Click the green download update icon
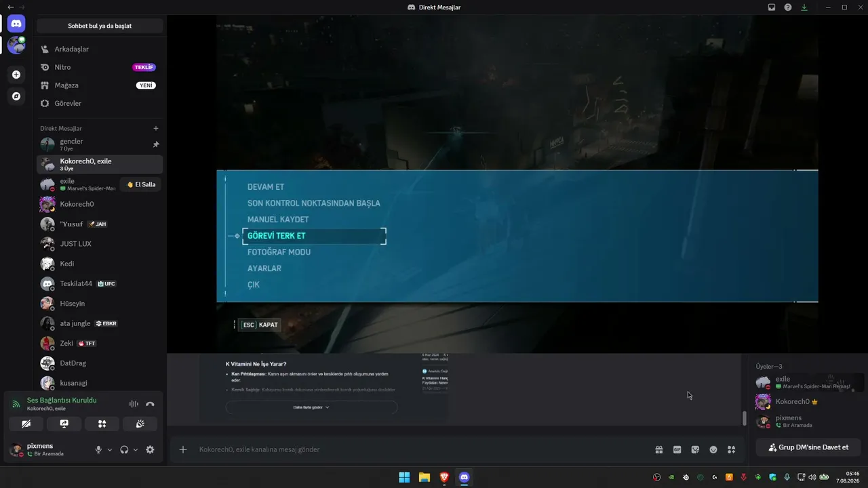 pos(804,7)
